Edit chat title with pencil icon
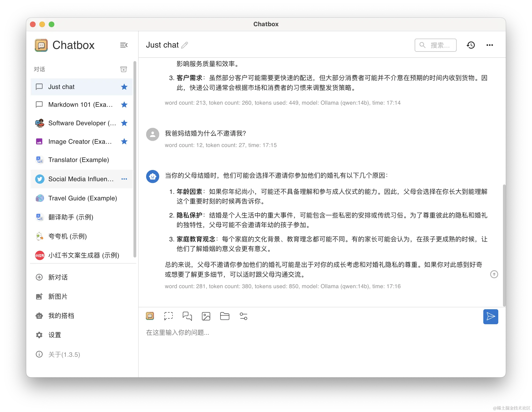Screen dimensions: 532x412 [185, 45]
